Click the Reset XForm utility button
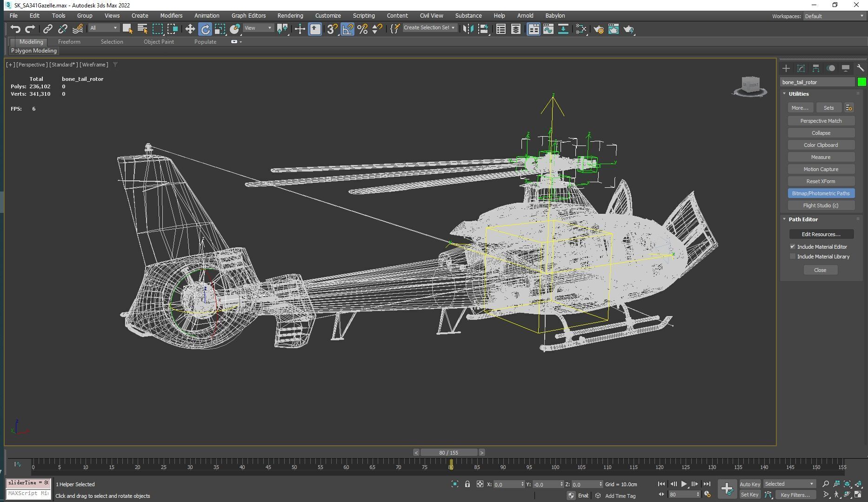The image size is (868, 502). click(x=821, y=181)
